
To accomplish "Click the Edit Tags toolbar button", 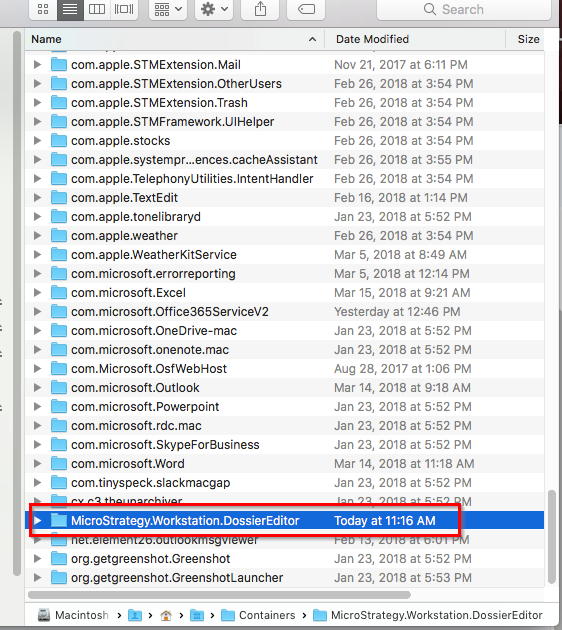I will 306,9.
